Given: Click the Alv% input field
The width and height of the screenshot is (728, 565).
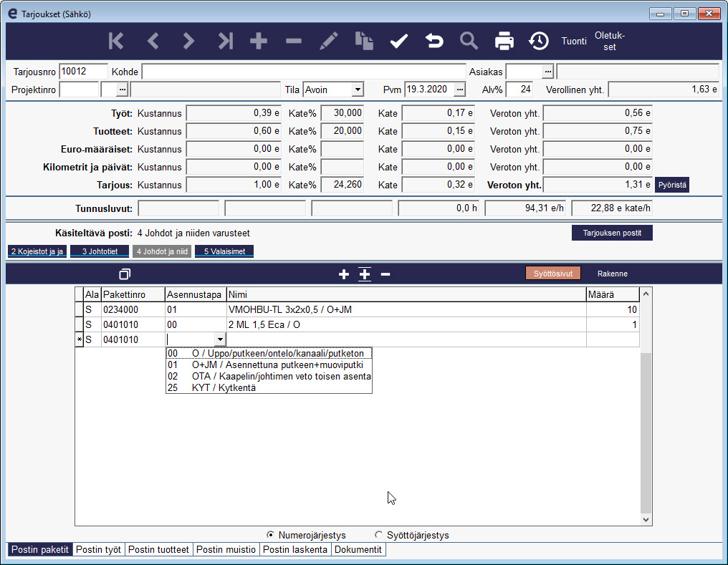Looking at the screenshot, I should point(519,90).
